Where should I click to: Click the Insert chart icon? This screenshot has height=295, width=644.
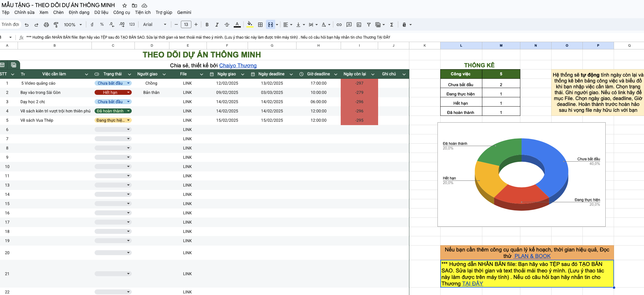359,25
